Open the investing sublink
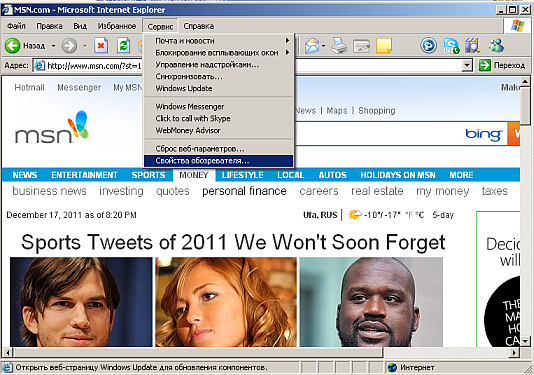Image resolution: width=534 pixels, height=375 pixels. click(x=121, y=191)
